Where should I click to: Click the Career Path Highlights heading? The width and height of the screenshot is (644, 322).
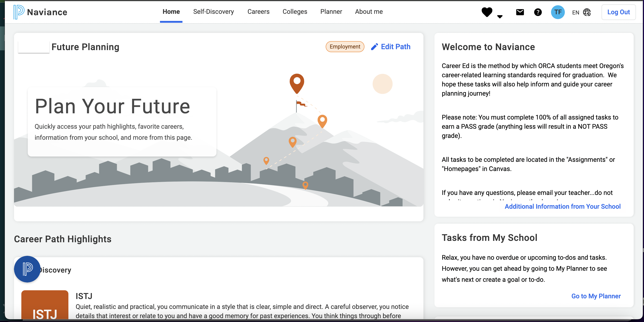[x=62, y=239]
